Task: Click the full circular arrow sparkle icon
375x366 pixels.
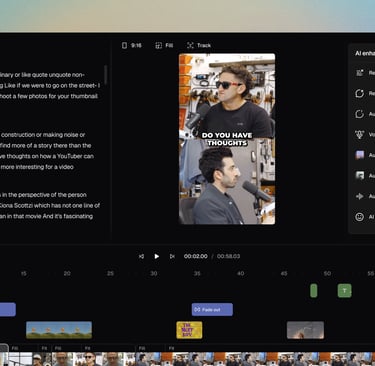Action: pos(359,93)
